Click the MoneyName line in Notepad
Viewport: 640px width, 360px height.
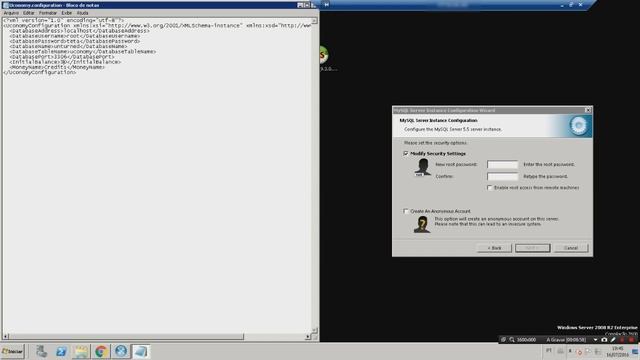click(x=57, y=67)
